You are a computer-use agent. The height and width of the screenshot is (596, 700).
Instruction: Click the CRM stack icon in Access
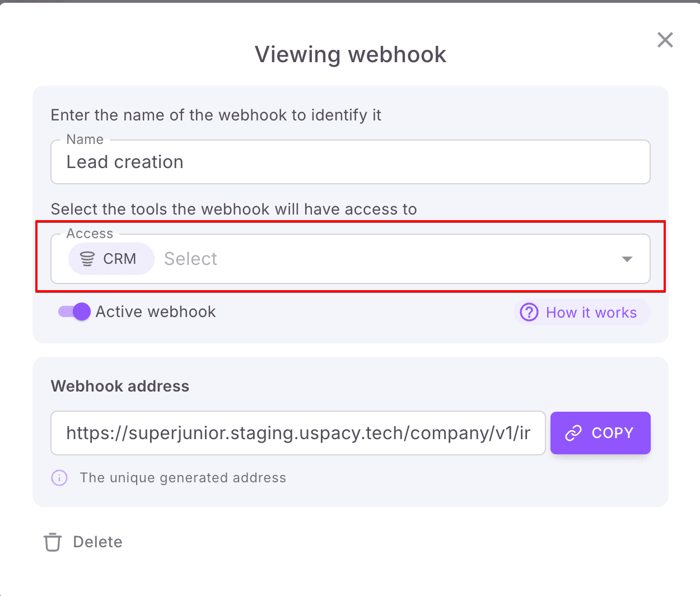pyautogui.click(x=87, y=259)
